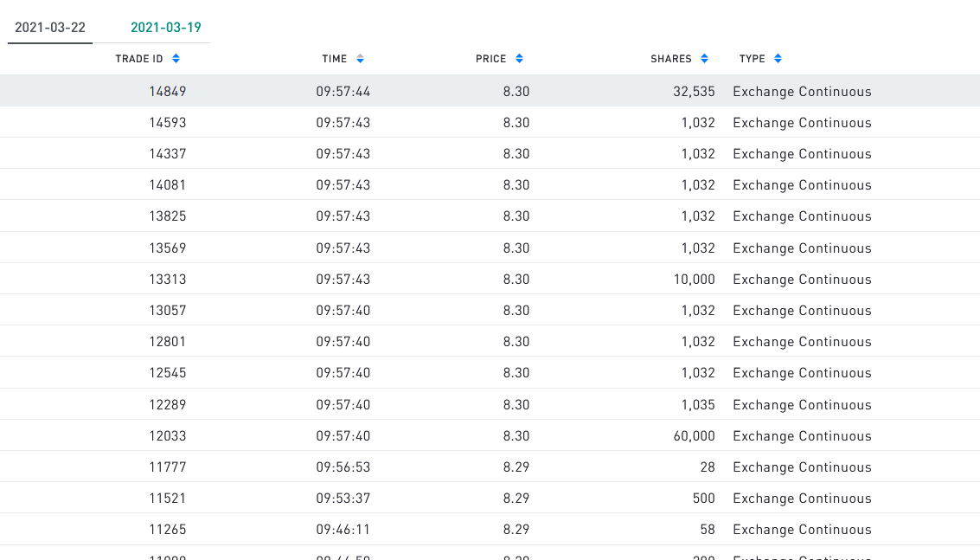This screenshot has height=560, width=980.
Task: Click the Type column header label
Action: (753, 59)
